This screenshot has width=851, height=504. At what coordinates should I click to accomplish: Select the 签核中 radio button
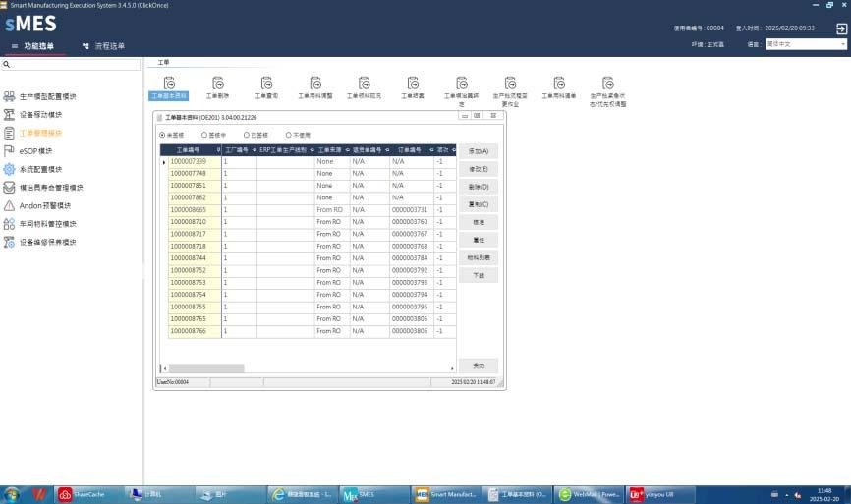[204, 135]
